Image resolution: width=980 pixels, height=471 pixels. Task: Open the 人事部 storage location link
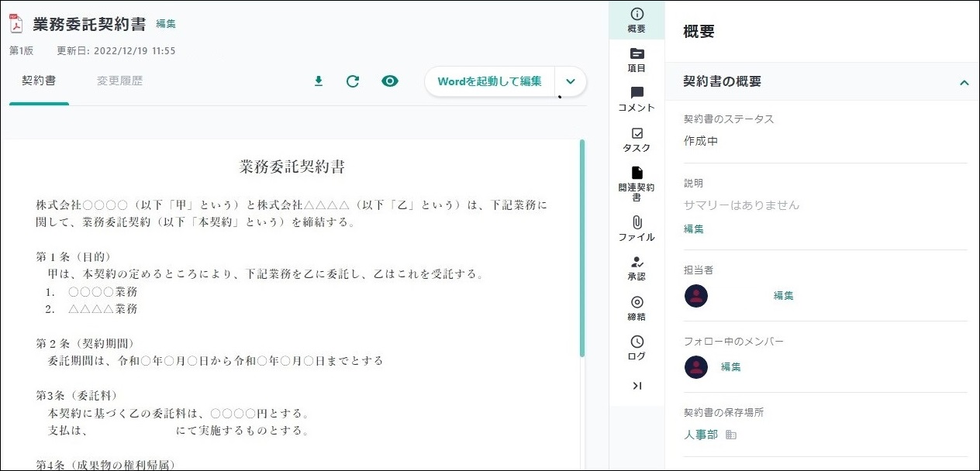pyautogui.click(x=701, y=435)
